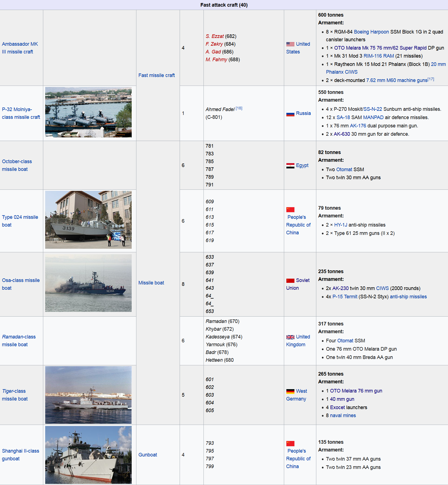Viewport: 448px width, 485px height.
Task: Open the MANPAD link
Action: point(373,117)
